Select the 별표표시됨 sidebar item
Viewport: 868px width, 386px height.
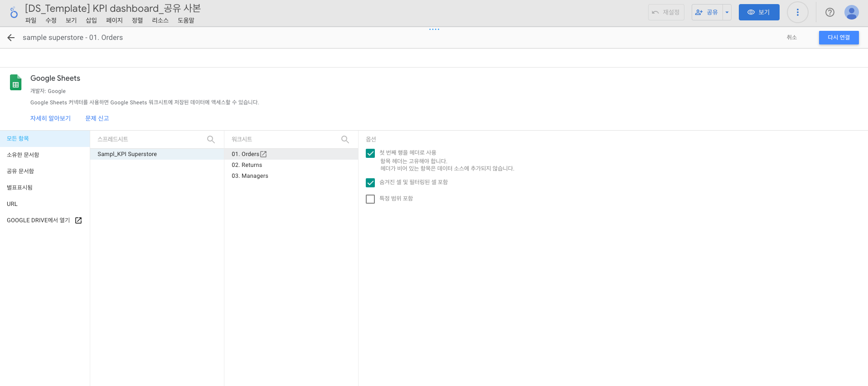[x=45, y=188]
